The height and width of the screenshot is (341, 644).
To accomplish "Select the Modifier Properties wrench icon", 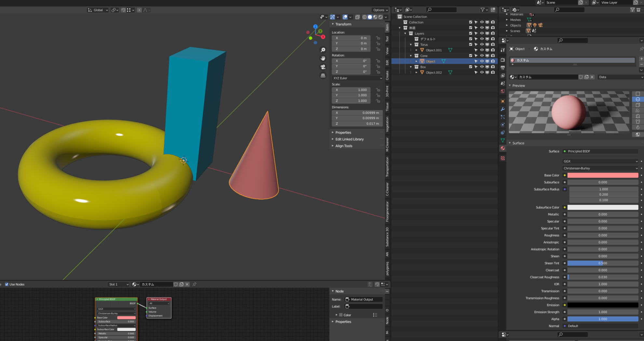I will (503, 110).
